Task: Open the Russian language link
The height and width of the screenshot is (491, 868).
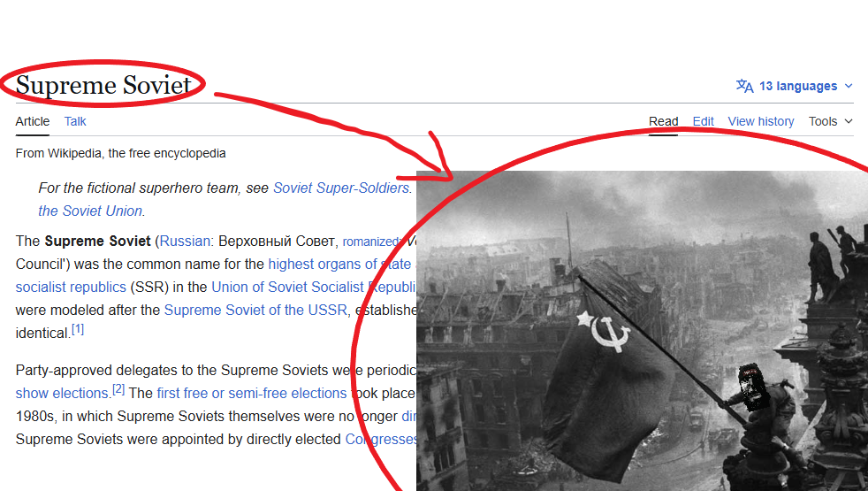Action: [185, 241]
